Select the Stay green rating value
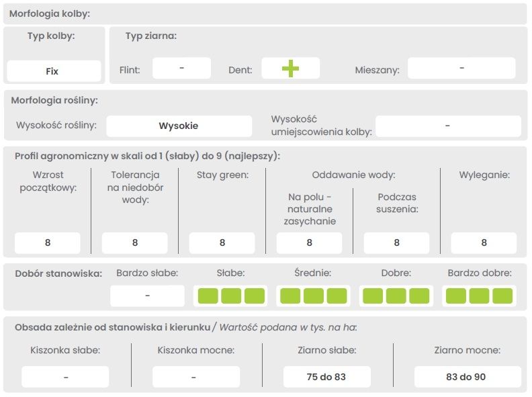Screen dimensions: 532x397 point(222,242)
